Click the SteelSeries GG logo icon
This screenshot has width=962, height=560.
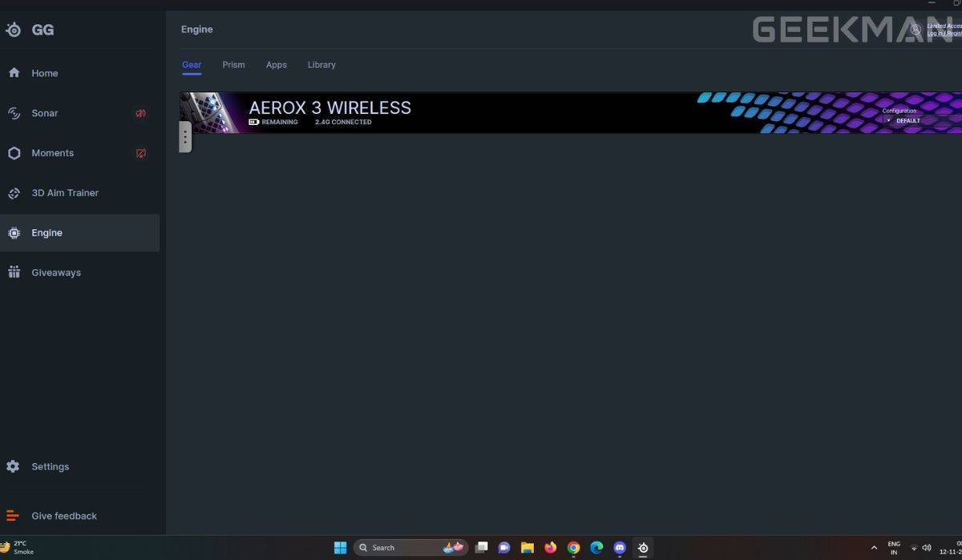[14, 30]
